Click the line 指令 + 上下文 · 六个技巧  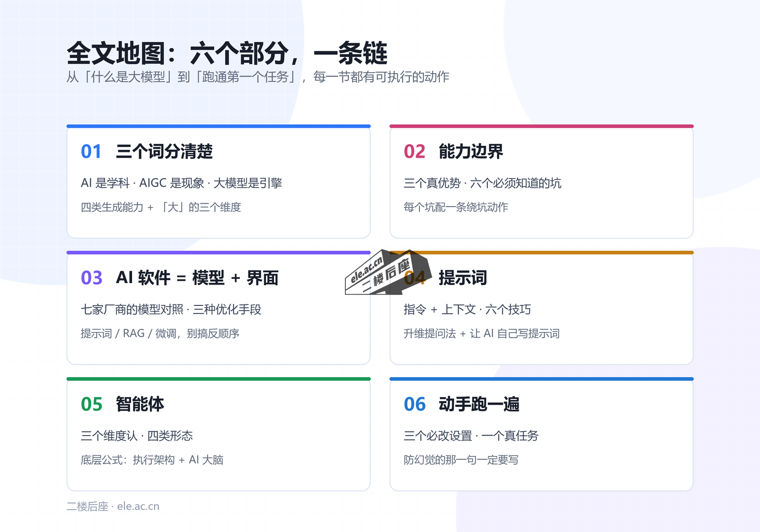point(467,309)
